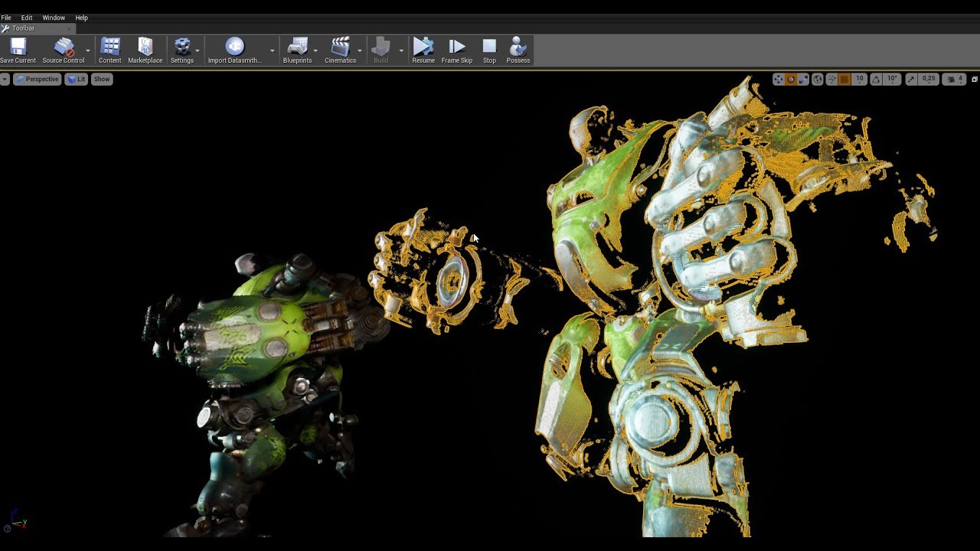Open the Cinematics dropdown arrow
This screenshot has height=551, width=980.
pyautogui.click(x=359, y=51)
